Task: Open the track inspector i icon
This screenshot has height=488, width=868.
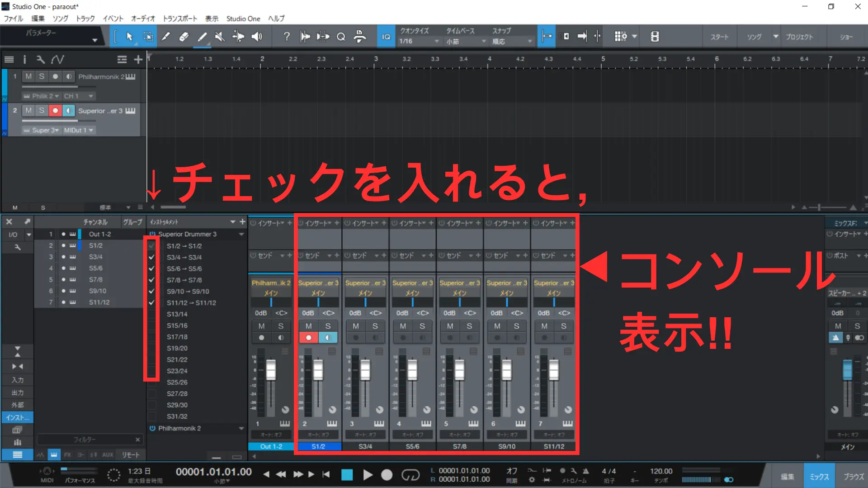Action: pyautogui.click(x=24, y=59)
